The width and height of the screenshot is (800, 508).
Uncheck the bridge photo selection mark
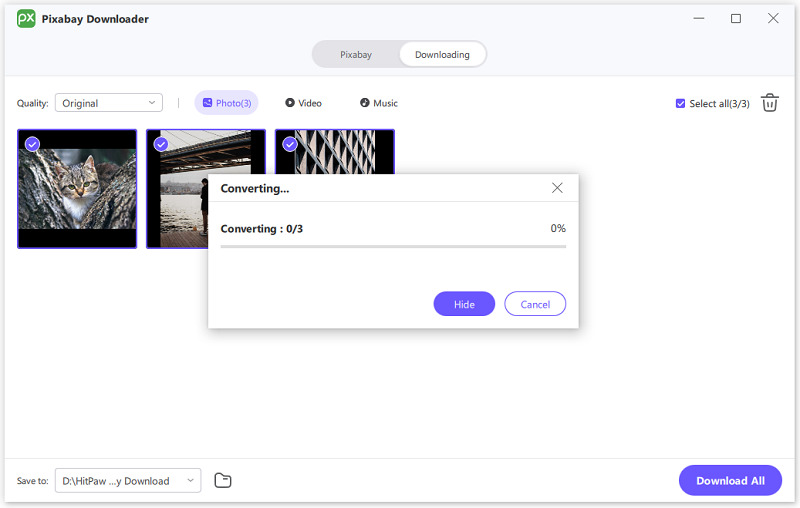pyautogui.click(x=161, y=144)
